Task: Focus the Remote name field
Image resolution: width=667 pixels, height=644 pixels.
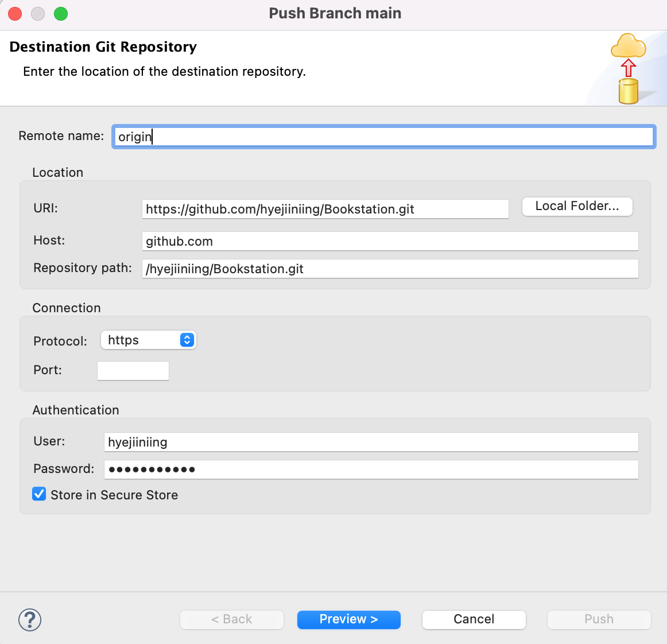Action: pyautogui.click(x=383, y=137)
